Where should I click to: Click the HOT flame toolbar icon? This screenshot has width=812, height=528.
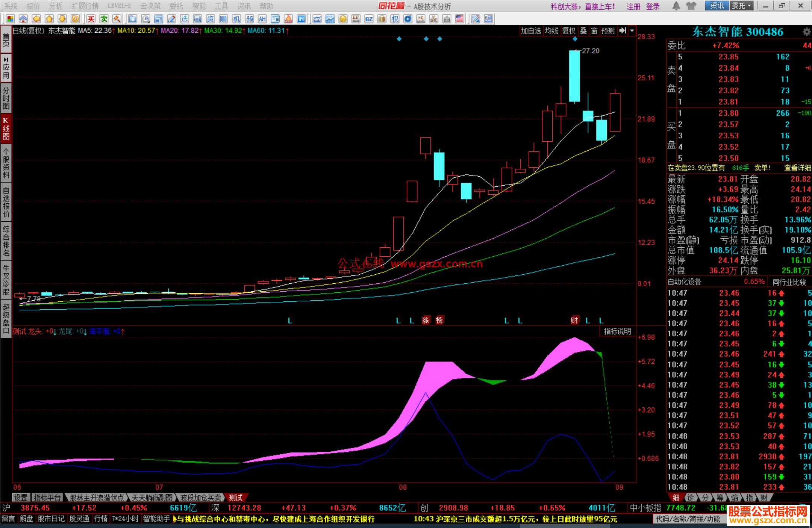coord(288,19)
